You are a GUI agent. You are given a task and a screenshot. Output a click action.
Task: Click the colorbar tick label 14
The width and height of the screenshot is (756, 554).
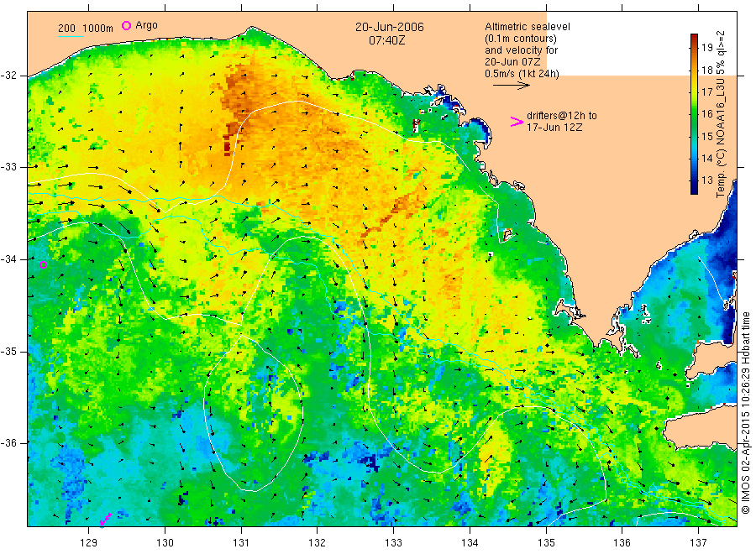[706, 158]
